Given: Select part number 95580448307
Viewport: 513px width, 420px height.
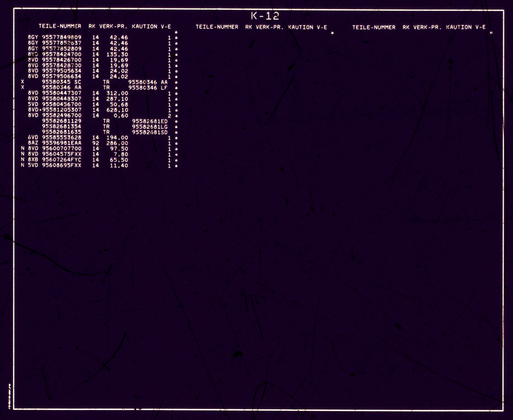Looking at the screenshot, I should point(62,99).
